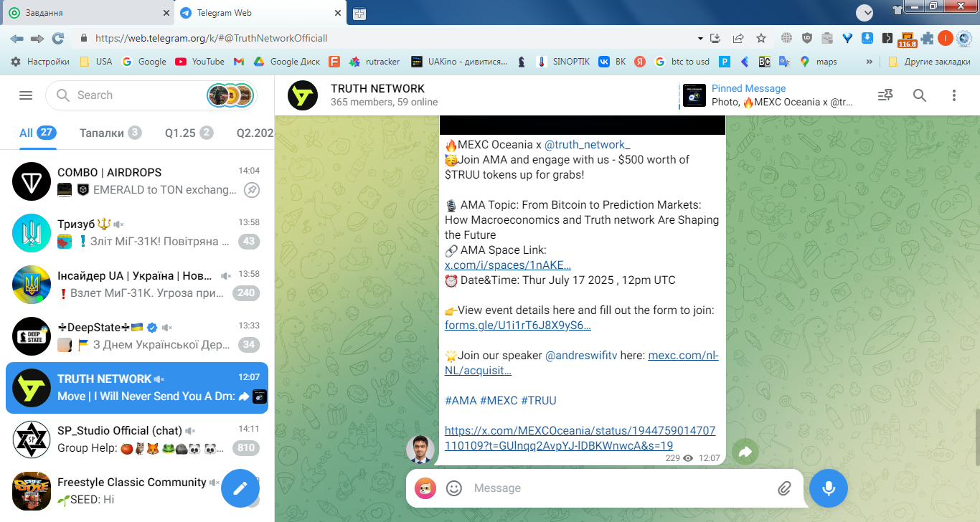Viewport: 980px width, 522px height.
Task: Open the Другие закладки folder
Action: (930, 62)
